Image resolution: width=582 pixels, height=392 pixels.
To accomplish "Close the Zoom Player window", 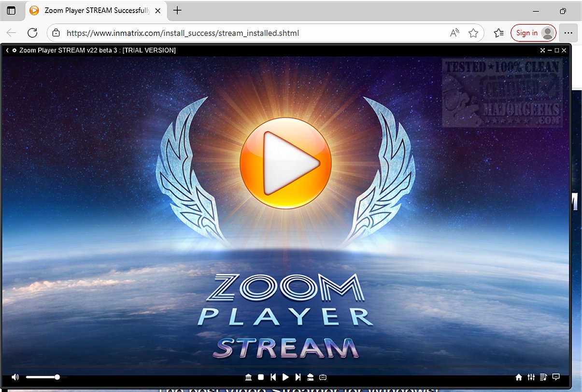I will (x=564, y=50).
